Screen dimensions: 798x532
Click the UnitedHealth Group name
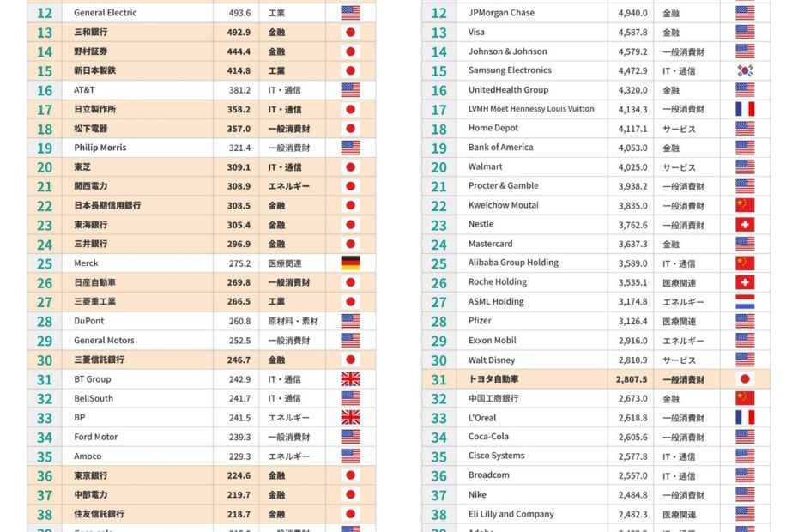(x=509, y=90)
